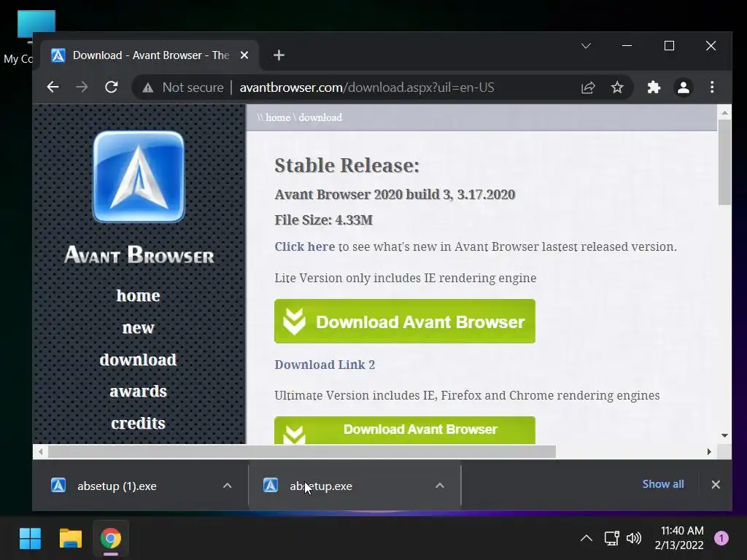Open download in sidebar navigation
This screenshot has height=560, width=747.
coord(138,359)
